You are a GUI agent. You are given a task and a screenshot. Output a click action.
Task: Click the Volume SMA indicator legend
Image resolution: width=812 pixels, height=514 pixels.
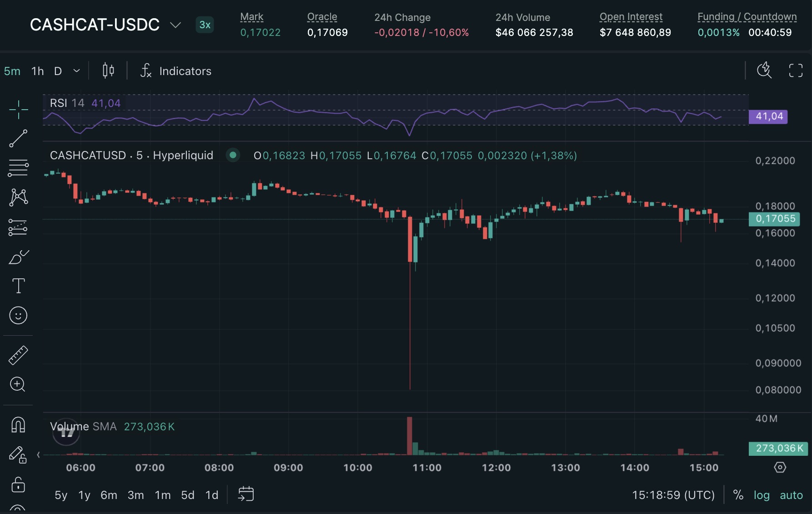(x=112, y=427)
